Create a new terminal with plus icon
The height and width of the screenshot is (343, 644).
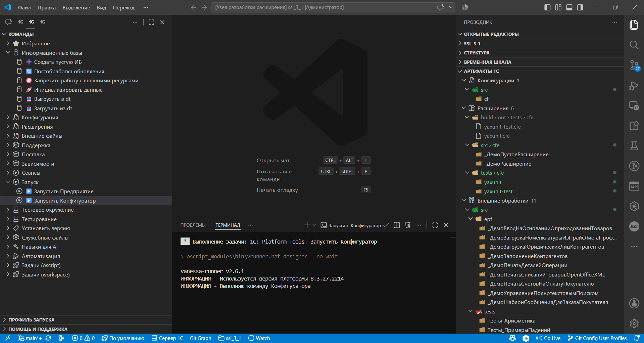coord(307,225)
